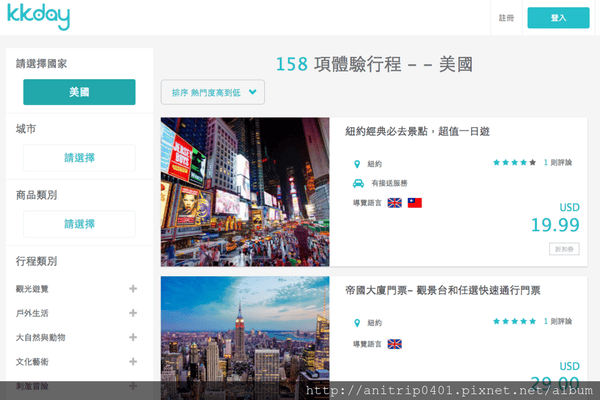Click the 註冊 register link
The width and height of the screenshot is (600, 400).
pos(506,18)
